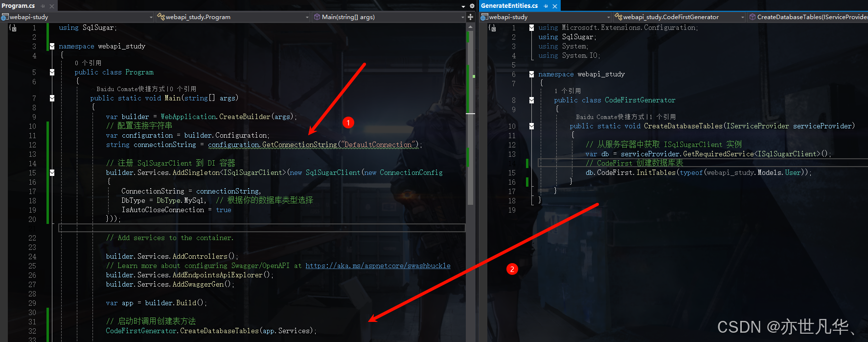Image resolution: width=868 pixels, height=342 pixels.
Task: Collapse CreateDatabaseTables method block
Action: click(x=531, y=126)
